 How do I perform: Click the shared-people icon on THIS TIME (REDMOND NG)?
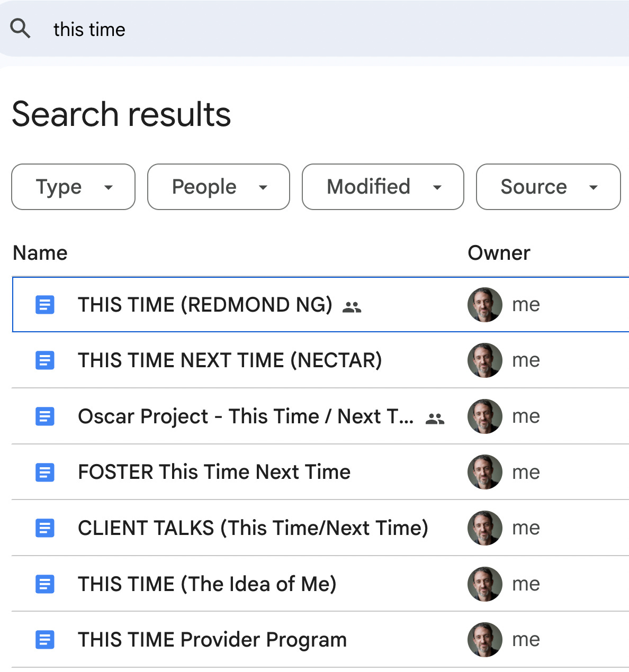(x=352, y=307)
